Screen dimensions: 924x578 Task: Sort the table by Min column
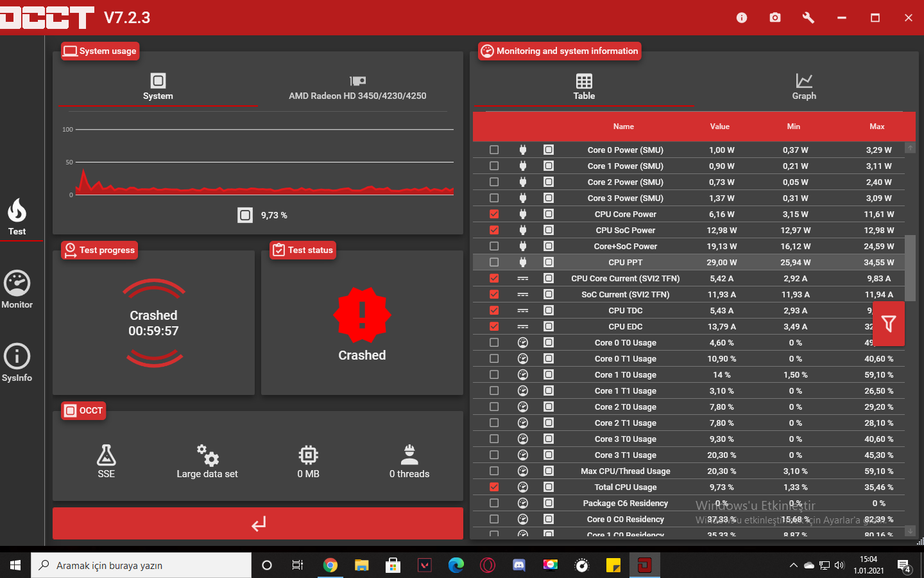click(794, 127)
